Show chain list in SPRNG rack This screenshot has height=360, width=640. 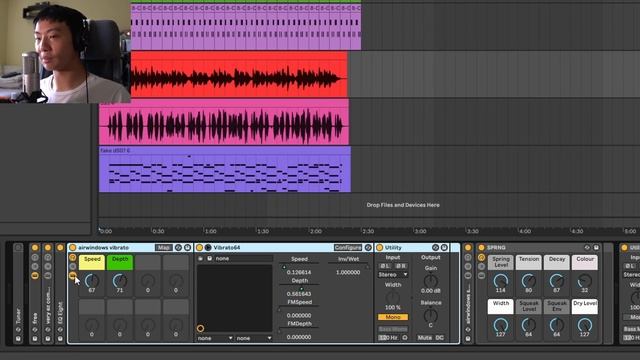482,266
